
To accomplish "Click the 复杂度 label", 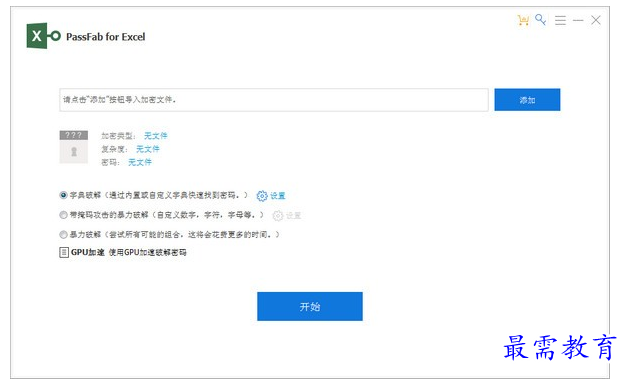I will (113, 149).
